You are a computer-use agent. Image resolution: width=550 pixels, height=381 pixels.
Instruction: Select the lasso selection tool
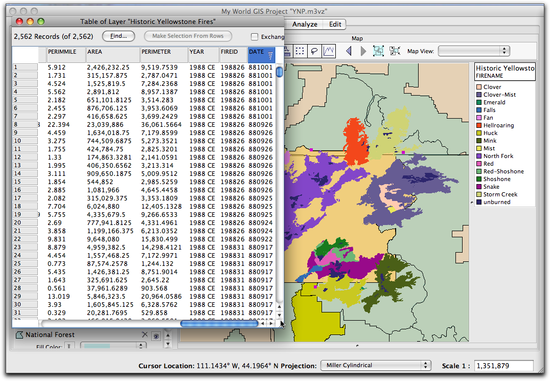click(314, 51)
